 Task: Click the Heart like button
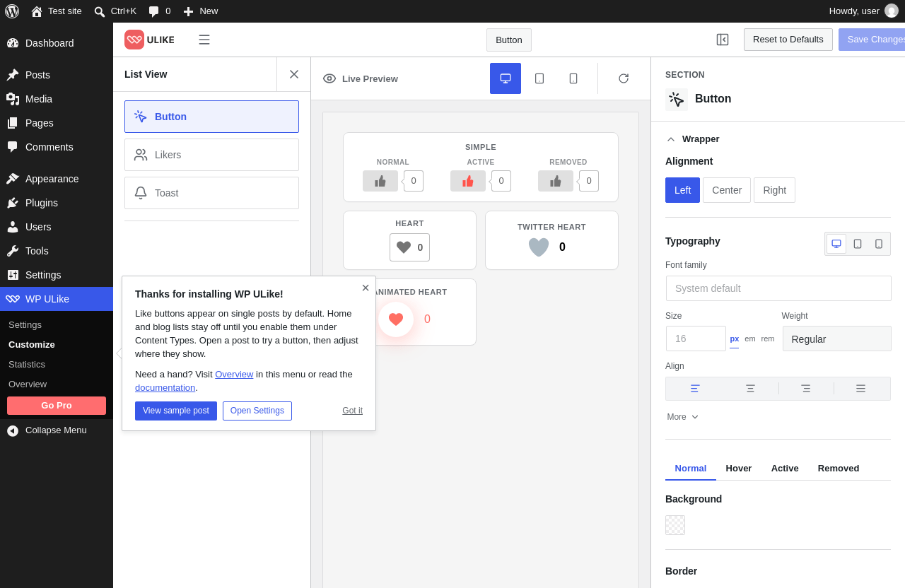[x=409, y=247]
